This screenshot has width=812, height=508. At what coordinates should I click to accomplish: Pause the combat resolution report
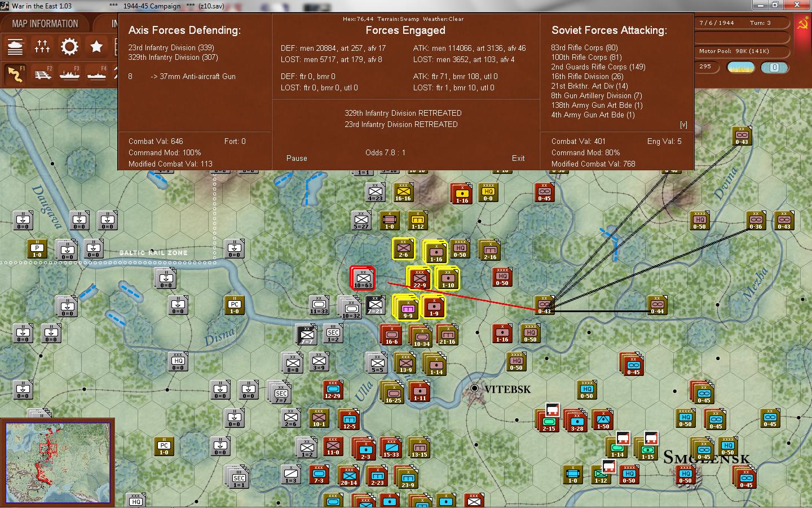coord(297,158)
